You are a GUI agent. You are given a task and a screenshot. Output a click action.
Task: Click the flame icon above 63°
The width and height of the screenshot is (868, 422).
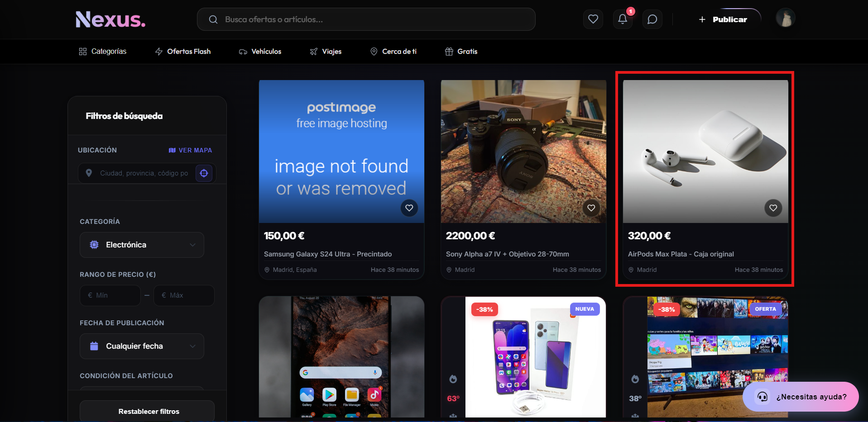(453, 379)
